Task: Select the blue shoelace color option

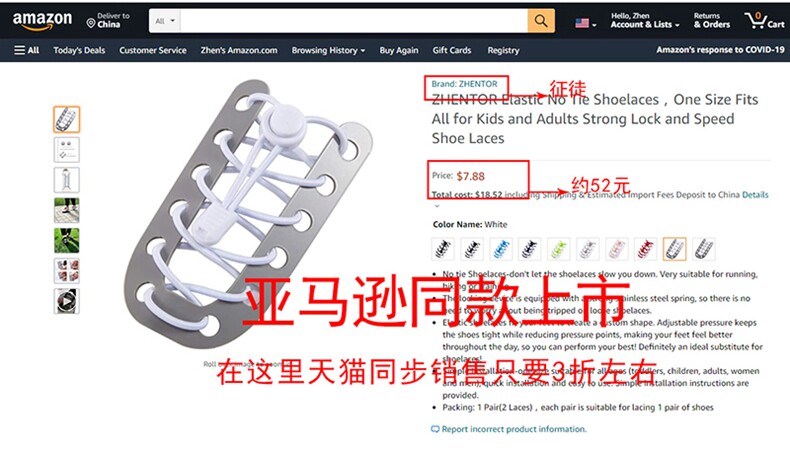Action: click(x=501, y=249)
